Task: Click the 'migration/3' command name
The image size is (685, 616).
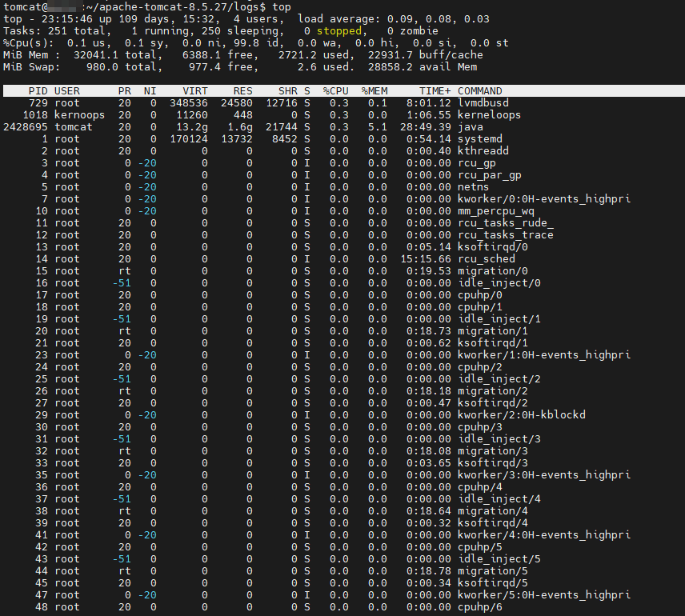Action: [x=493, y=451]
